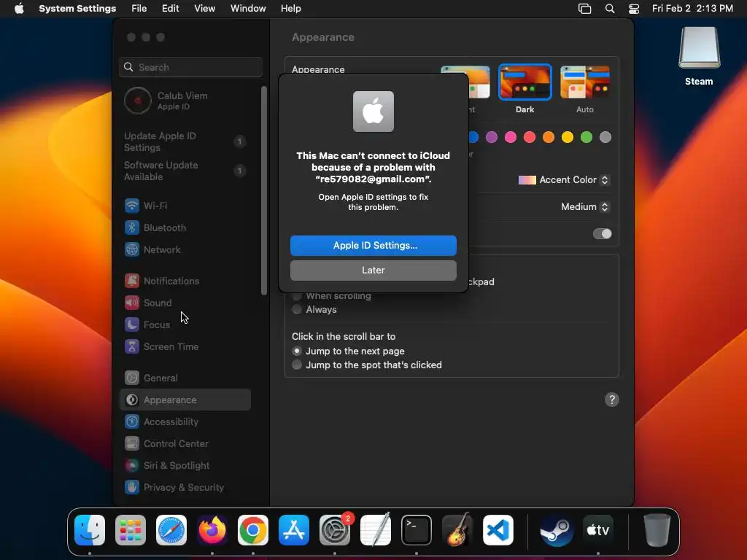Choose Jump to the spot that's clicked
The width and height of the screenshot is (747, 560).
point(297,365)
